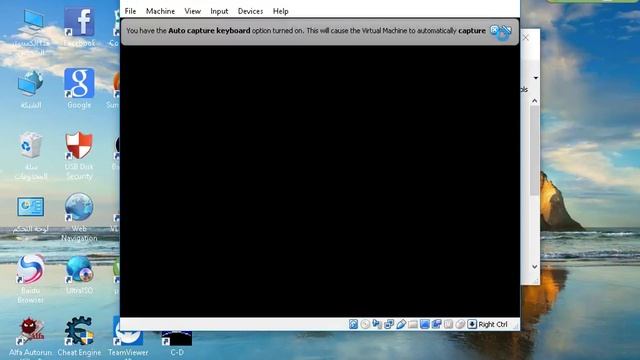This screenshot has width=640, height=360.
Task: Click scroll-down arrow in background window
Action: 535,267
